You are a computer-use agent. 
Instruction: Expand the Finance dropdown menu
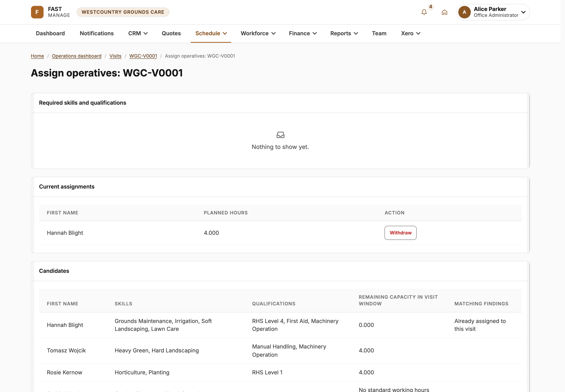(x=303, y=33)
